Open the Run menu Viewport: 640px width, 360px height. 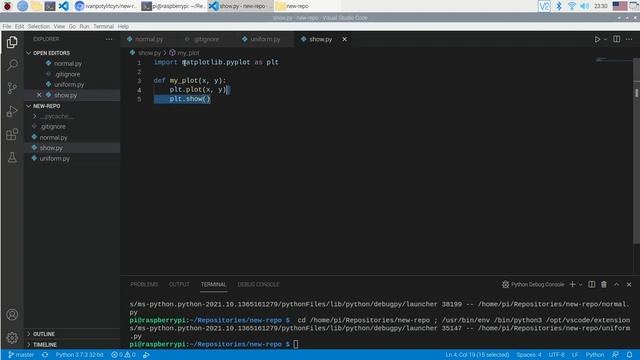[x=84, y=26]
